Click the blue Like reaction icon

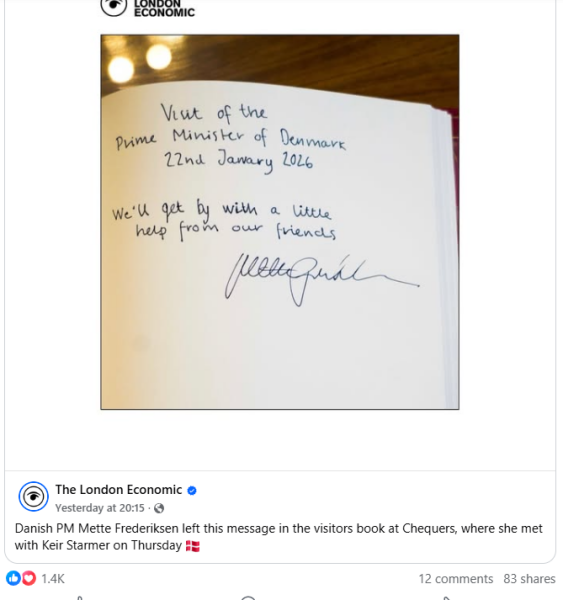13,578
